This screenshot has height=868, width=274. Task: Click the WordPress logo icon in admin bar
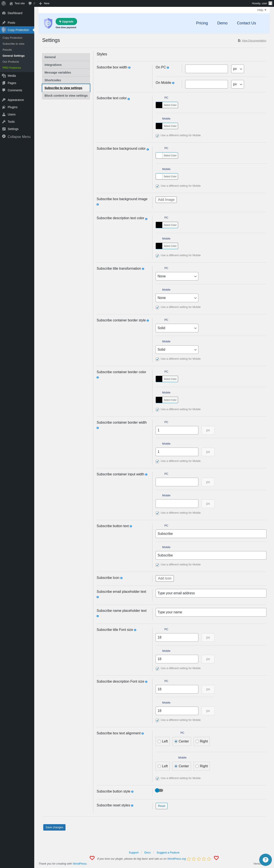4,3
